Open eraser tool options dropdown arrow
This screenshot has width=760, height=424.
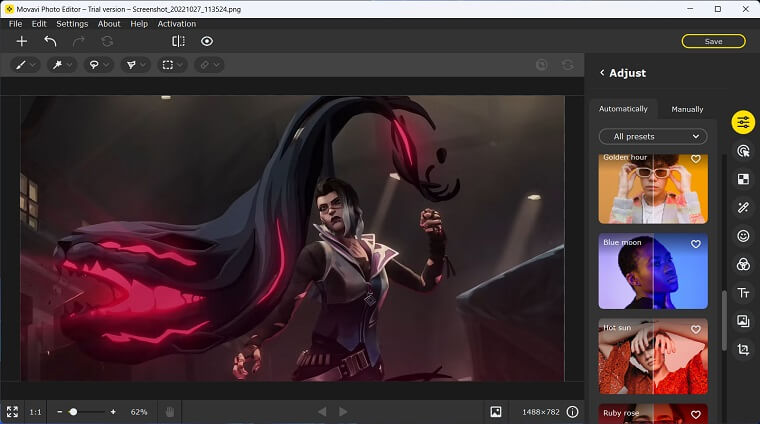tap(217, 65)
